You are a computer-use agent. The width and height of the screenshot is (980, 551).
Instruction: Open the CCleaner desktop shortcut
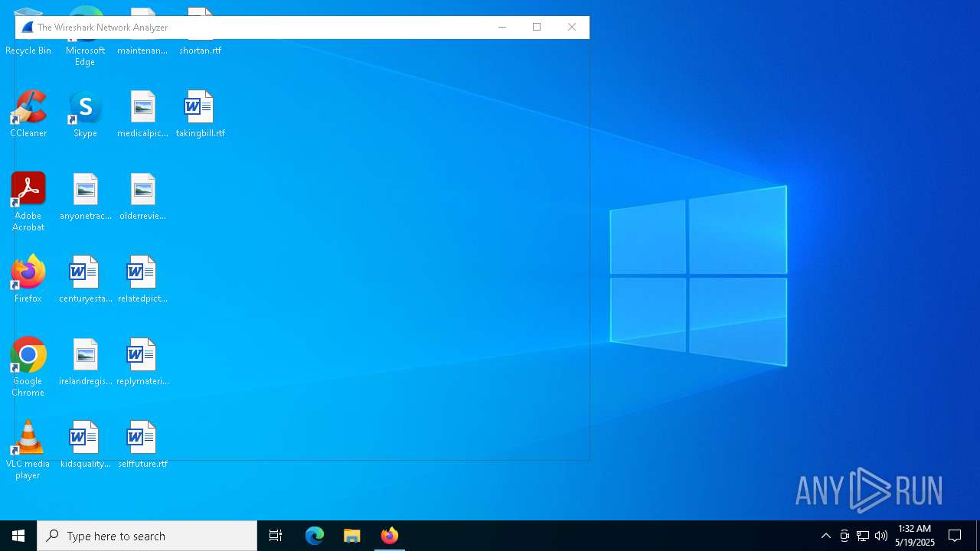28,114
